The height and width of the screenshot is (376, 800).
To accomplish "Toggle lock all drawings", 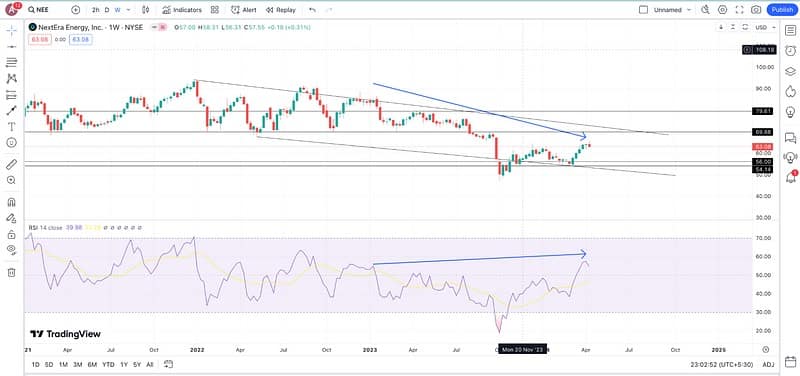I will pos(11,235).
